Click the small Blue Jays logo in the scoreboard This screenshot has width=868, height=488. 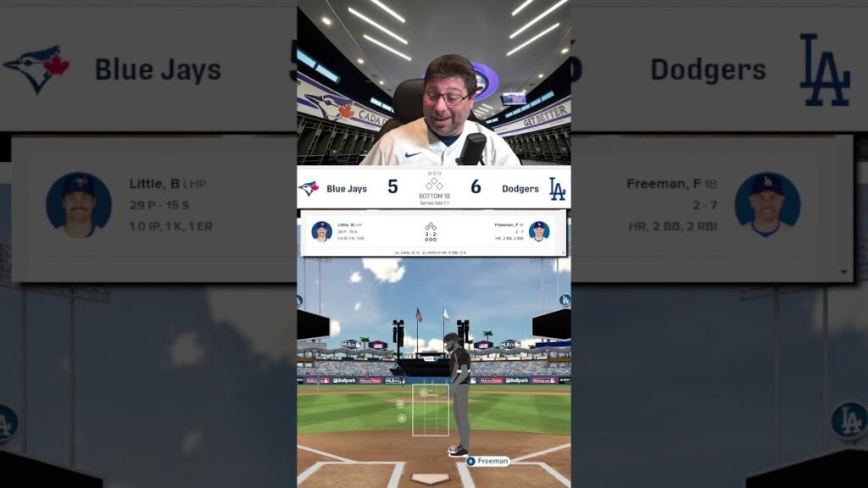309,188
